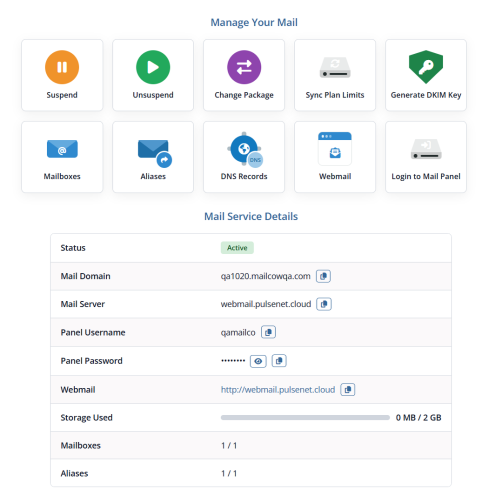Click Login to Mail Panel drive icon
The height and width of the screenshot is (502, 502).
tap(426, 149)
